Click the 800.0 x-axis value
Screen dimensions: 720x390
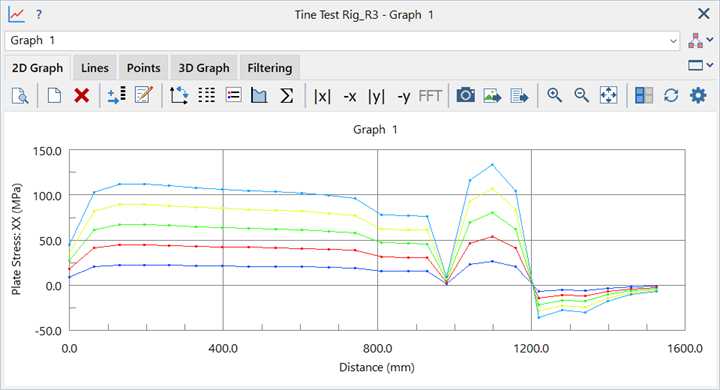(x=377, y=349)
